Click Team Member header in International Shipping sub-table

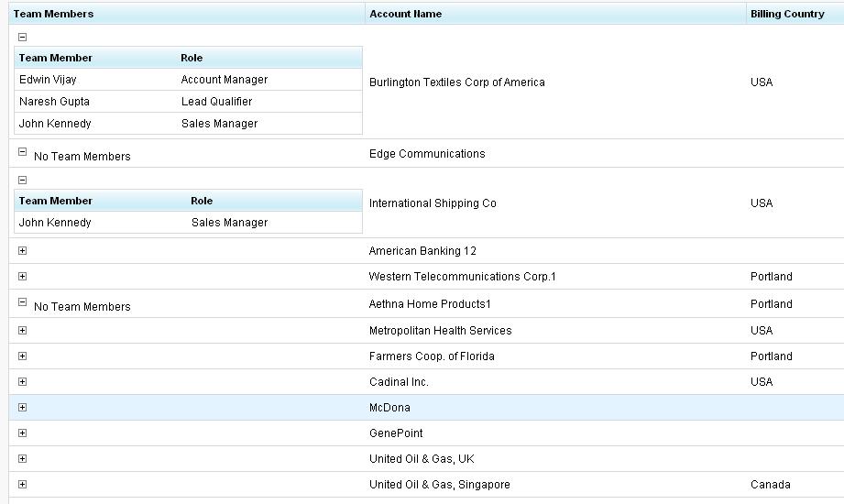[55, 201]
